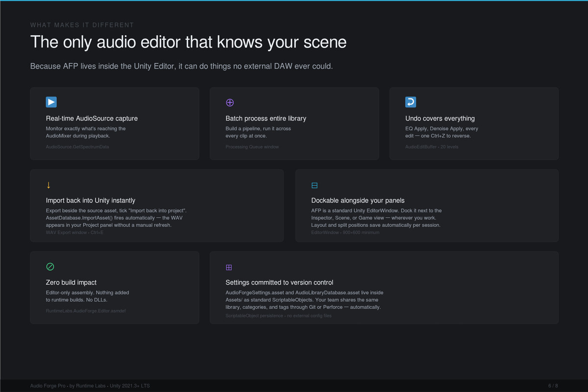Select 'Settings committed to version control' heading

[279, 282]
